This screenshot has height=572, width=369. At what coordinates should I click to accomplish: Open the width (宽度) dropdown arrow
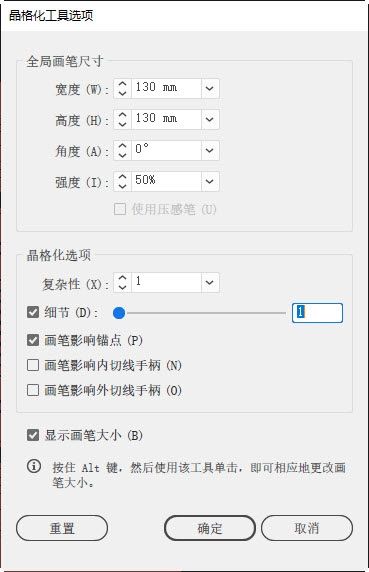[210, 88]
